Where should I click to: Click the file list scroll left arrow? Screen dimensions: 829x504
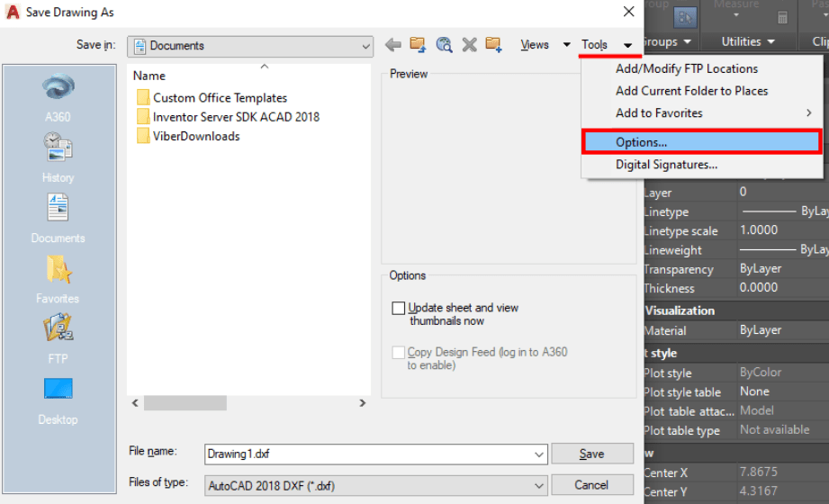(135, 403)
